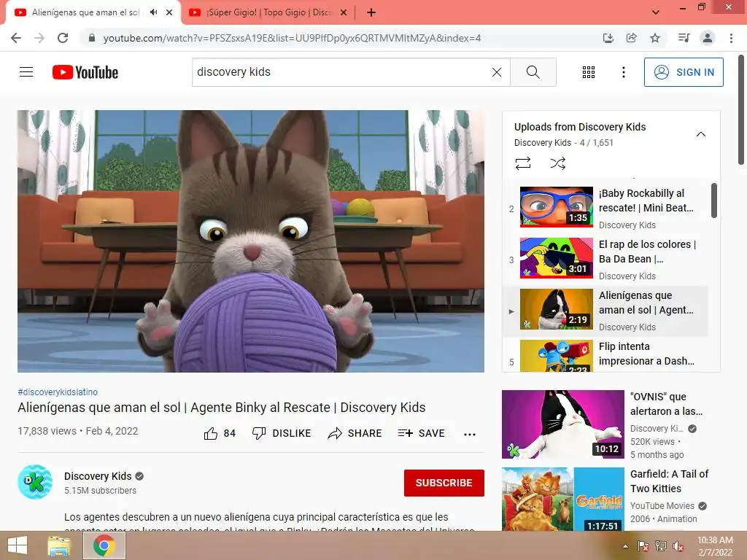Open Chrome media controls icon

(x=684, y=38)
